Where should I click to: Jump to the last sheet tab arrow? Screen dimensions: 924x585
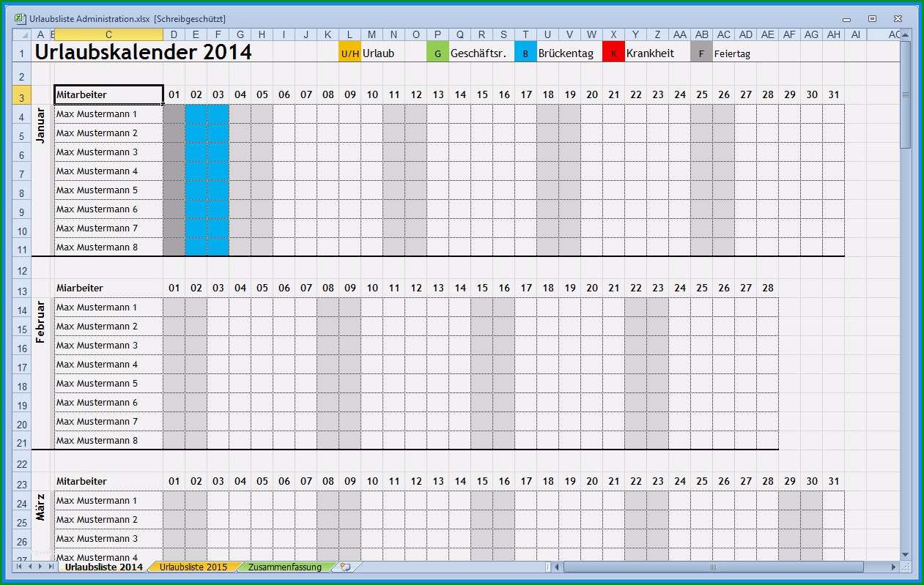(x=51, y=567)
